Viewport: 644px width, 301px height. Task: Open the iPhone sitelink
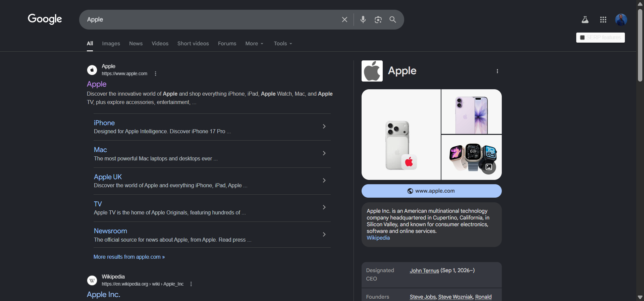click(104, 123)
